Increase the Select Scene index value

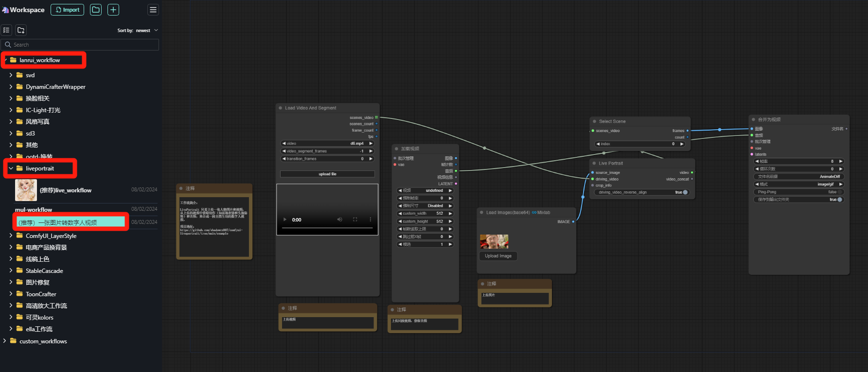coord(682,144)
